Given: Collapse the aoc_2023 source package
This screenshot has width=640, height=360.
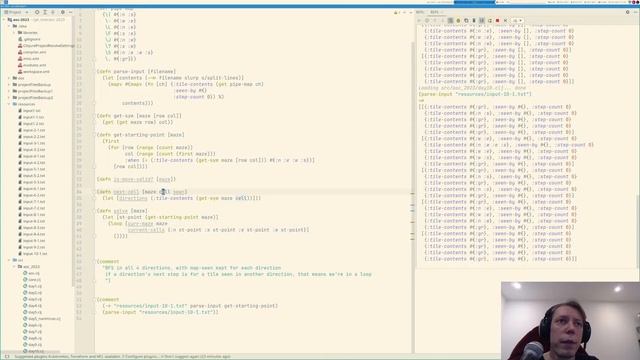Looking at the screenshot, I should click(x=14, y=267).
